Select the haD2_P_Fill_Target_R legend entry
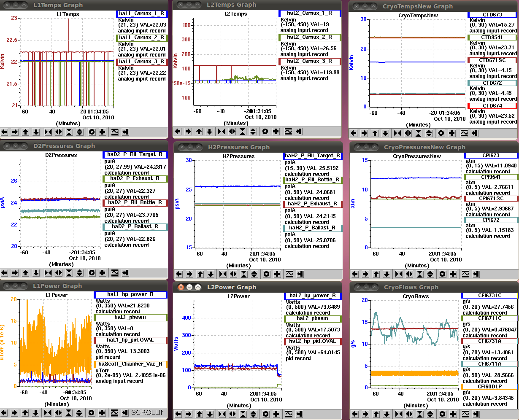This screenshot has height=420, width=519. pos(135,154)
